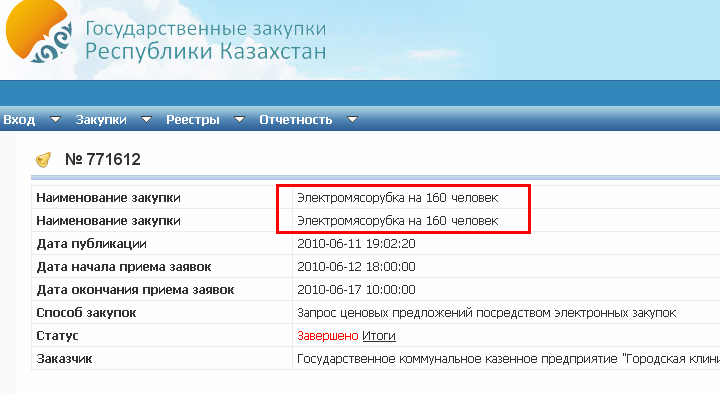Viewport: 720px width, 393px height.
Task: Click the red Завершено status text
Action: click(x=327, y=336)
